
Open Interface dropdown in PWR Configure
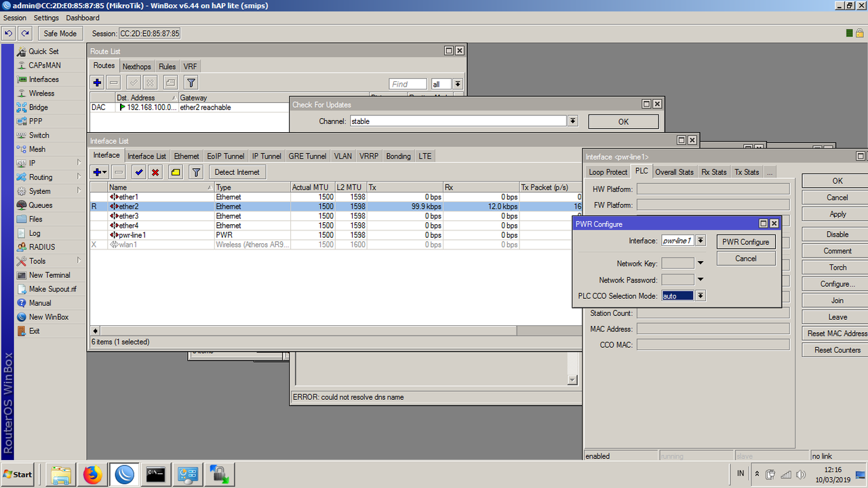(x=701, y=241)
